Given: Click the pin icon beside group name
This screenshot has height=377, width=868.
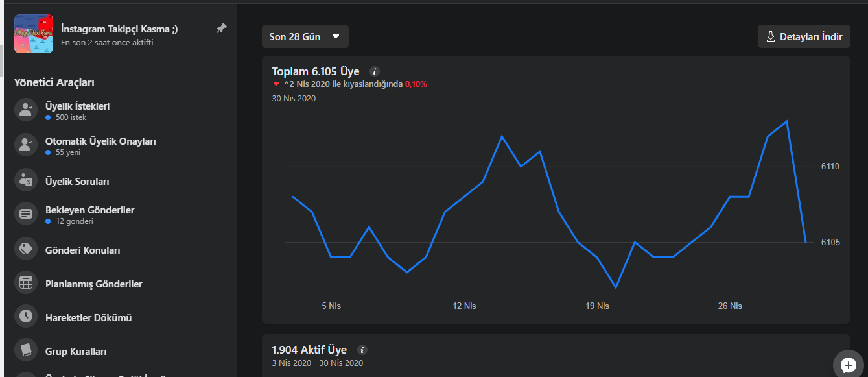Looking at the screenshot, I should coord(222,29).
